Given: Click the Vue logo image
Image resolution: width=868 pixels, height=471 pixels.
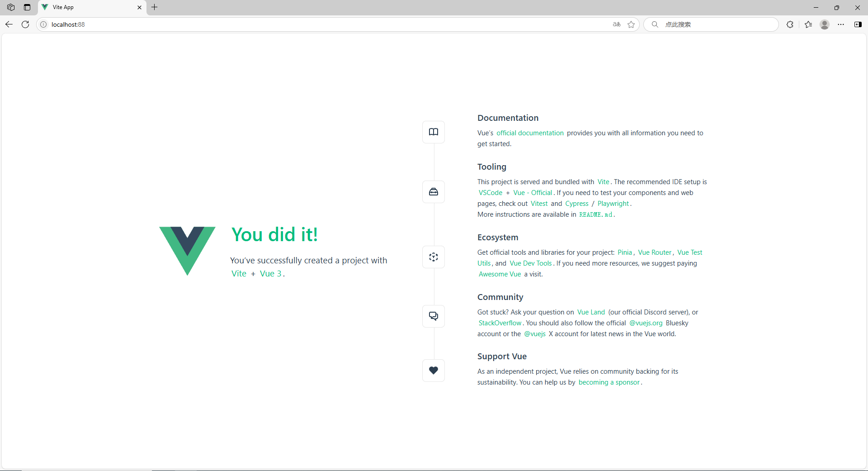Looking at the screenshot, I should point(187,251).
